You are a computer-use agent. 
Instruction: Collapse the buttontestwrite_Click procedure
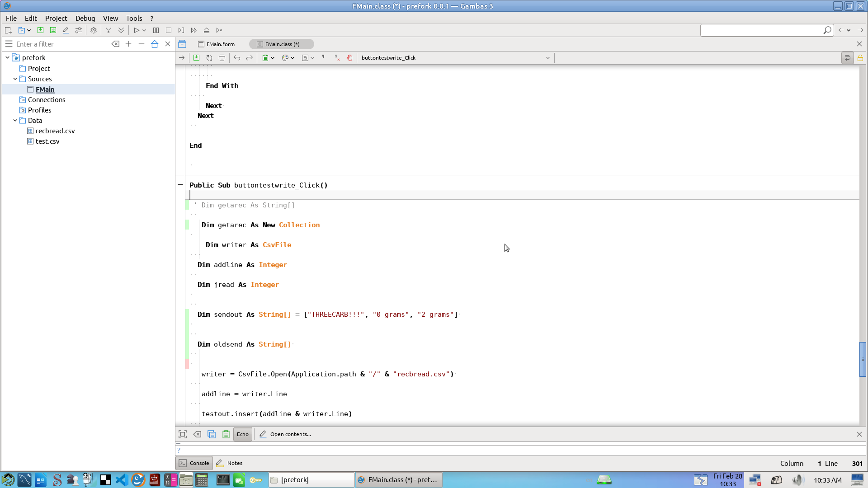pos(180,185)
